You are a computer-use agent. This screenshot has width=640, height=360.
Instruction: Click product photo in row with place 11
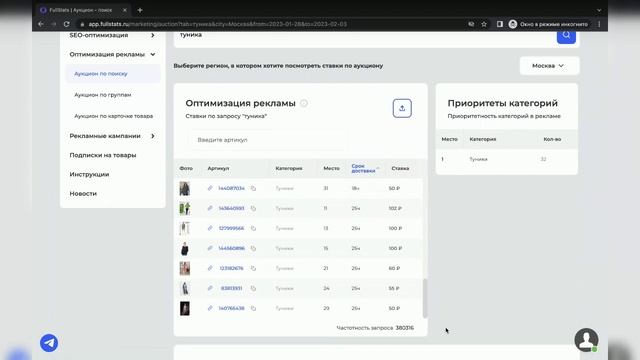point(185,208)
